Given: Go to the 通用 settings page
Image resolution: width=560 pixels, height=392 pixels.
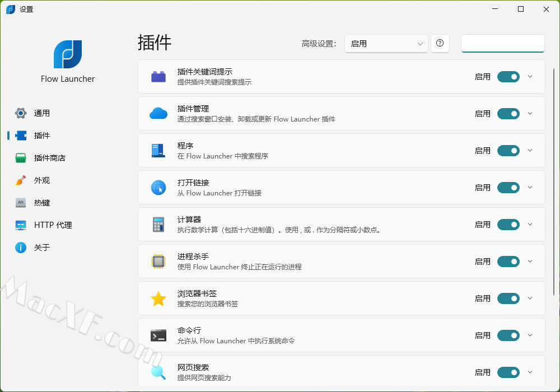Looking at the screenshot, I should pyautogui.click(x=41, y=113).
